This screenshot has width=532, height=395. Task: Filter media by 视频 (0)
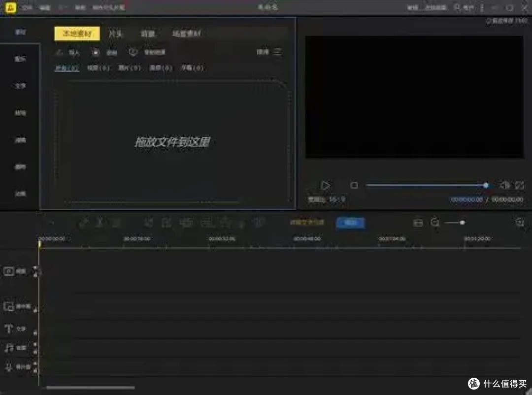[98, 68]
